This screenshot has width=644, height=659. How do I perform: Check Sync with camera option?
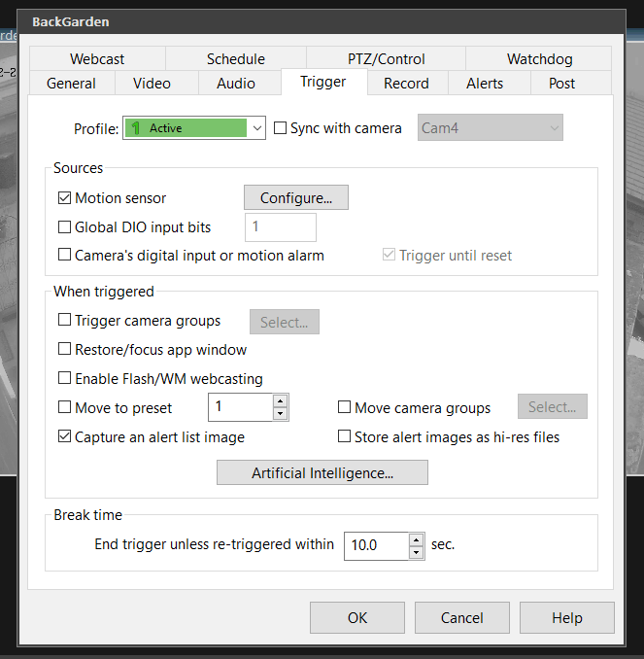(x=282, y=128)
